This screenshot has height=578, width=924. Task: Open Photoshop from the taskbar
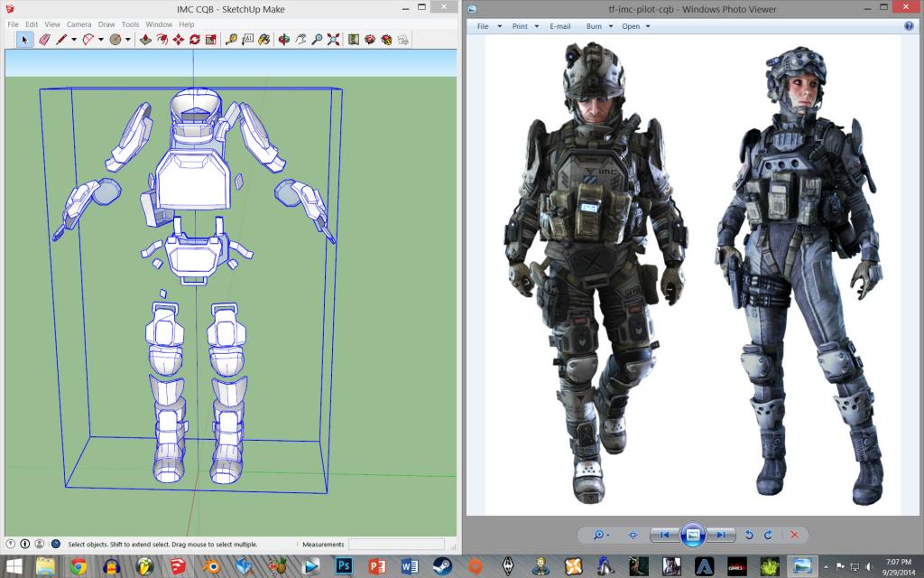[344, 566]
